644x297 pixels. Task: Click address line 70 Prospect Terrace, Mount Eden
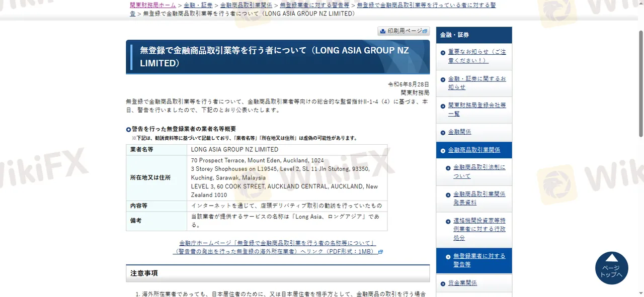[x=257, y=160]
